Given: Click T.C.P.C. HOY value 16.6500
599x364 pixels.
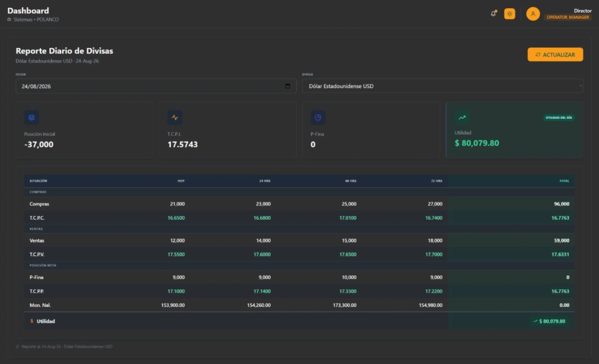Looking at the screenshot, I should pyautogui.click(x=176, y=218).
